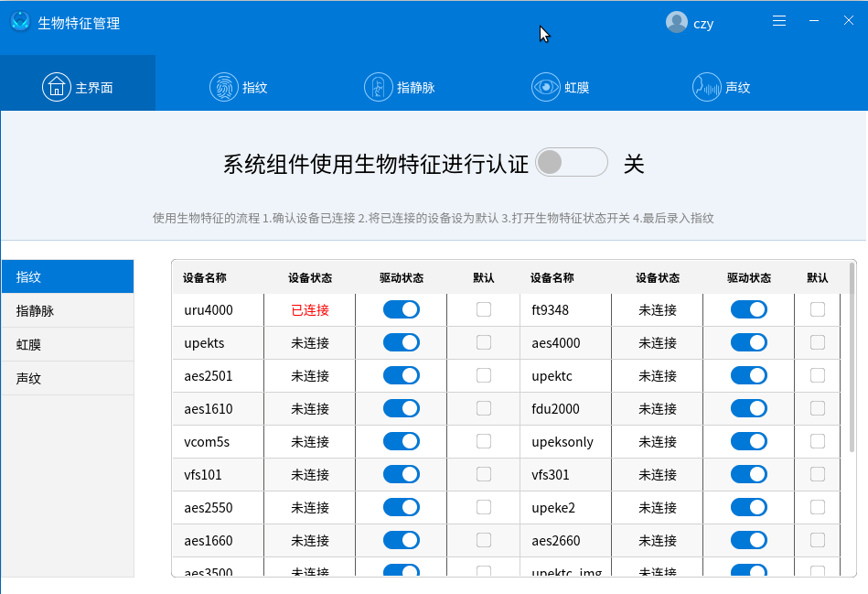The width and height of the screenshot is (868, 594).
Task: Select 虹膜 in the left sidebar
Action: [68, 344]
